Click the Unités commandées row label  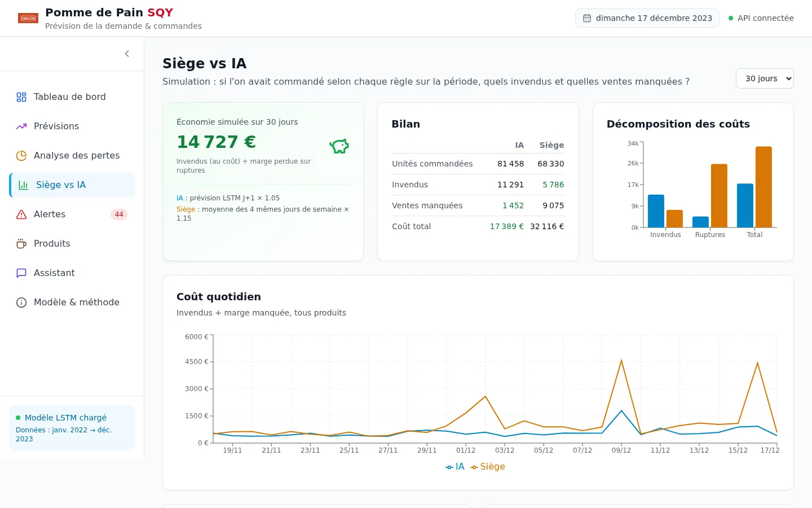[433, 164]
